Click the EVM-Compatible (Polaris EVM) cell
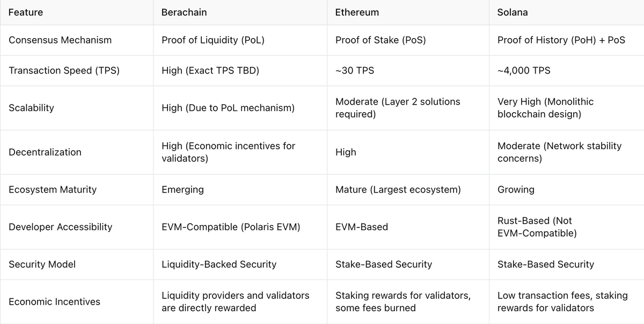 tap(231, 227)
